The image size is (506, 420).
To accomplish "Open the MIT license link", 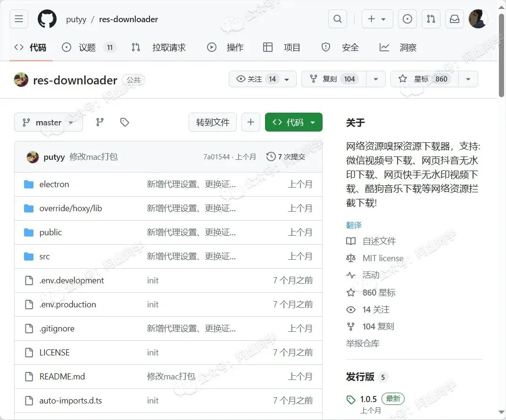I will pos(374,258).
